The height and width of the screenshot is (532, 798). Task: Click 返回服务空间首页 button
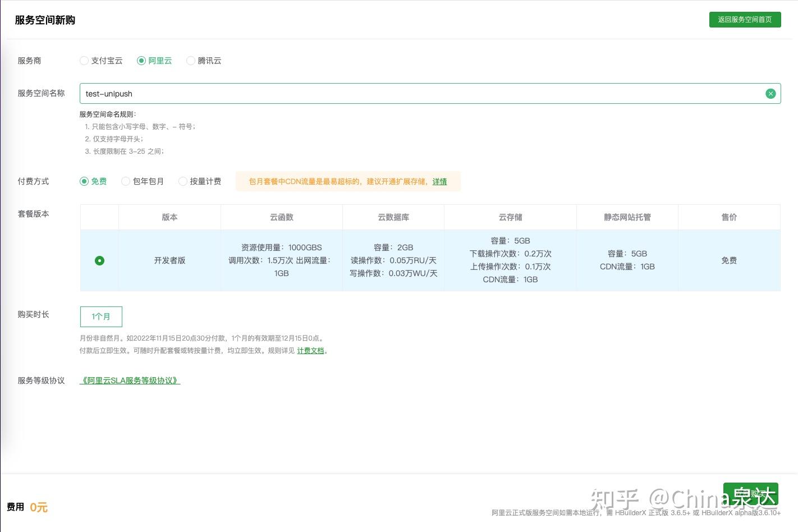tap(745, 19)
